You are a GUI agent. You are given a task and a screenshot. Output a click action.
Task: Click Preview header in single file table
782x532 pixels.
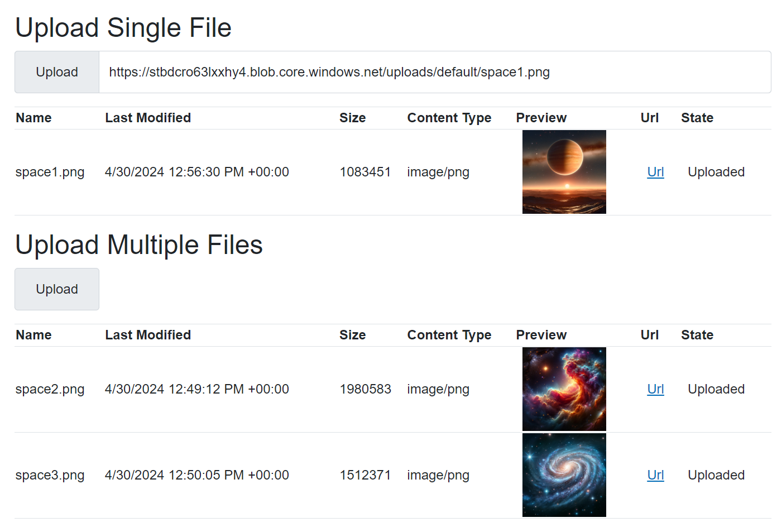tap(541, 118)
